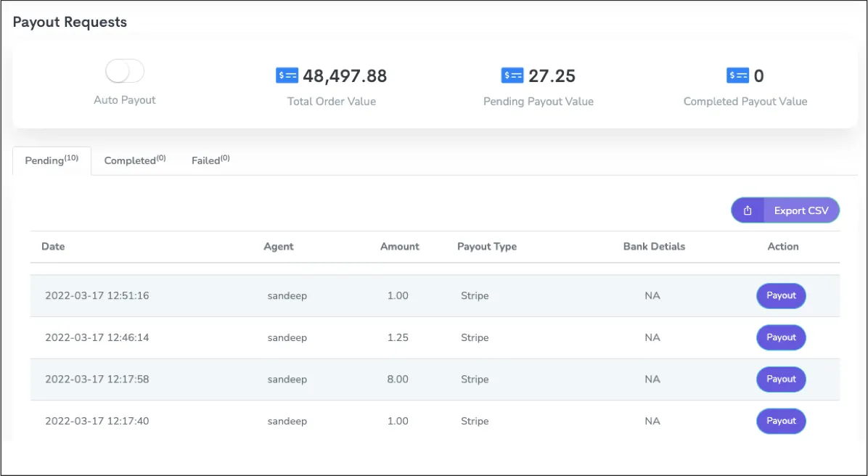
Task: Click Payout for the 12:46:14 request
Action: pos(781,337)
